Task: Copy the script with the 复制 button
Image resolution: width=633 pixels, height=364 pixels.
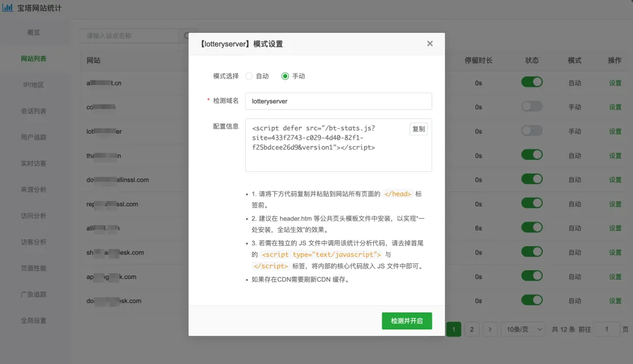Action: point(418,129)
